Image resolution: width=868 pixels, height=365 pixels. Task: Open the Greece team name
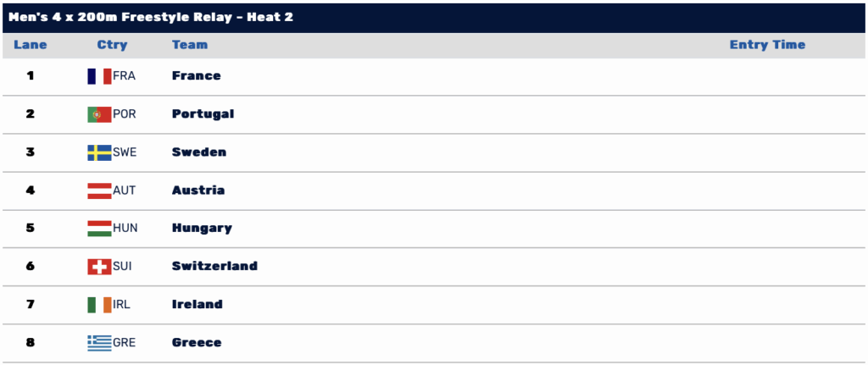pyautogui.click(x=197, y=342)
